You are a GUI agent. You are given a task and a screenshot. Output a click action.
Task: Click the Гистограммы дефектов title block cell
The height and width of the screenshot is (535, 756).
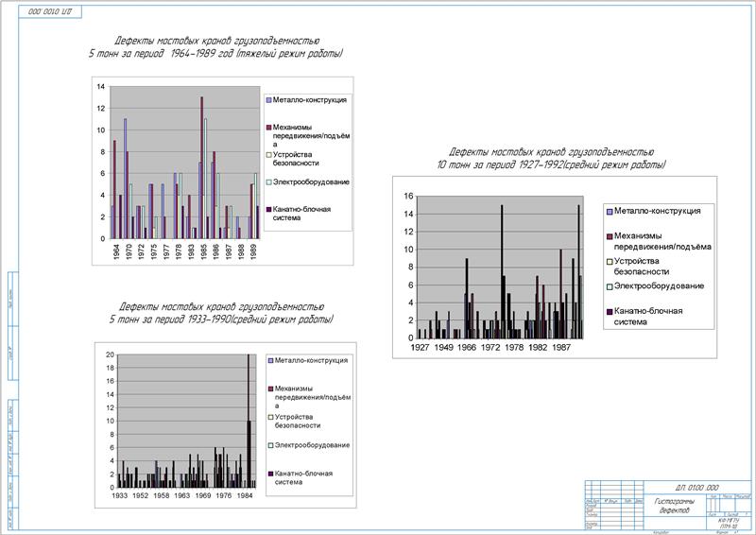pos(675,506)
